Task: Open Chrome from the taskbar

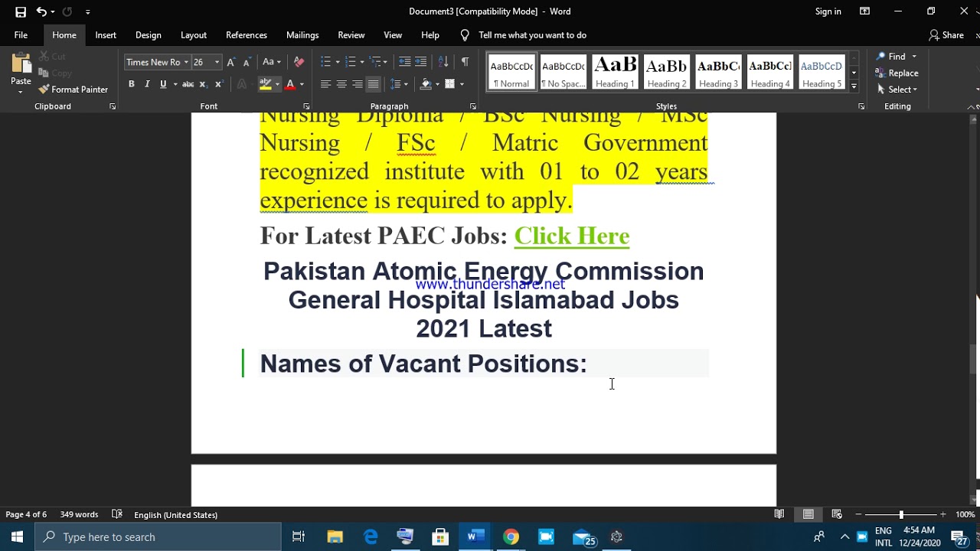Action: coord(511,537)
